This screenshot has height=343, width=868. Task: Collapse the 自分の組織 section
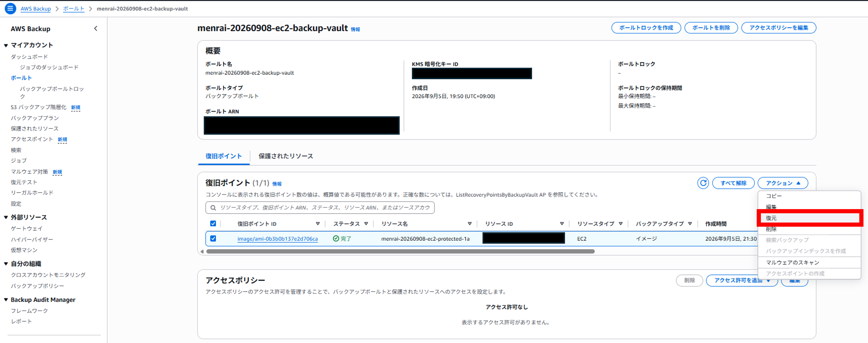tap(6, 264)
